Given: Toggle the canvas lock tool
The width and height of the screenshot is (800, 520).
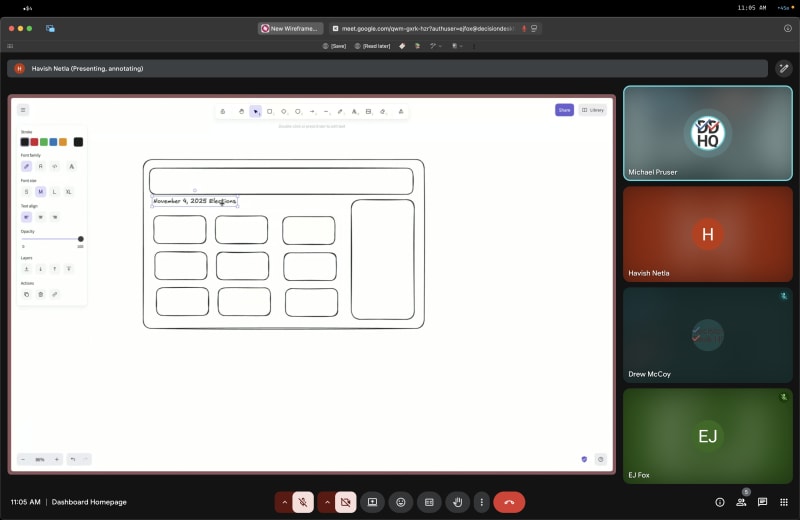Looking at the screenshot, I should coord(223,111).
